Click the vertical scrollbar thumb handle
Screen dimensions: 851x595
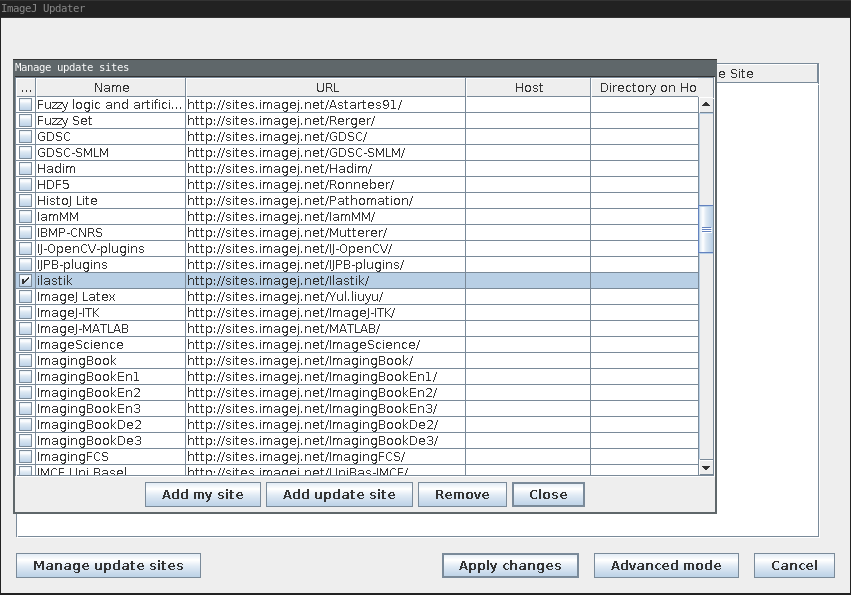(706, 230)
